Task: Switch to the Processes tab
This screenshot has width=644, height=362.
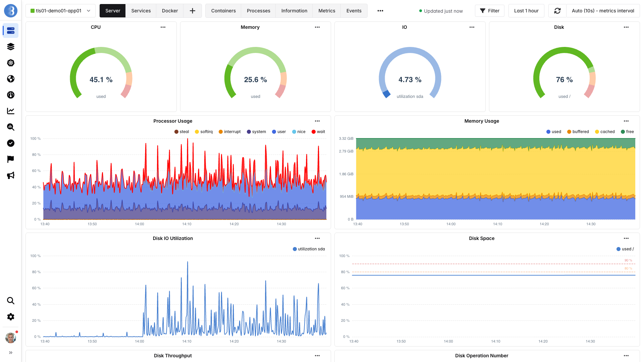Action: pos(259,11)
